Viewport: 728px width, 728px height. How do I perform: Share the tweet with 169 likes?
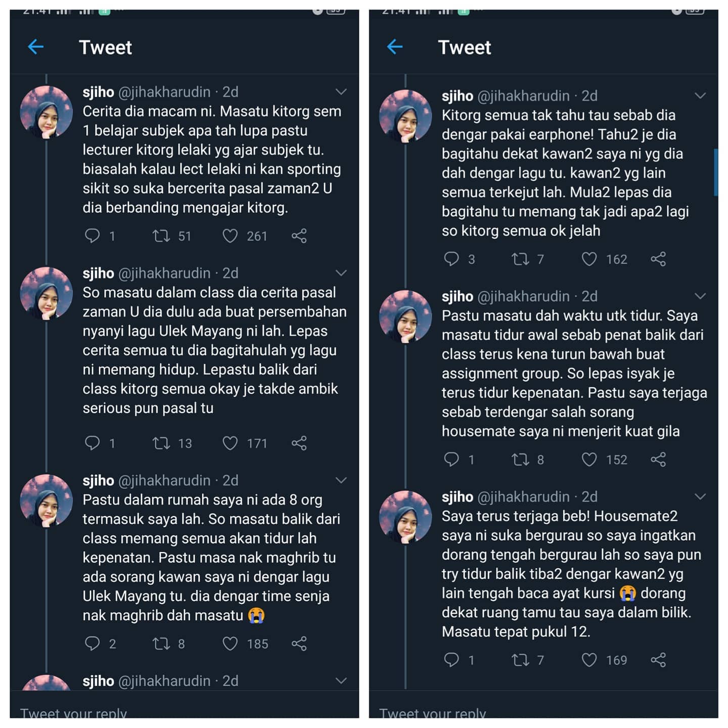click(x=658, y=660)
